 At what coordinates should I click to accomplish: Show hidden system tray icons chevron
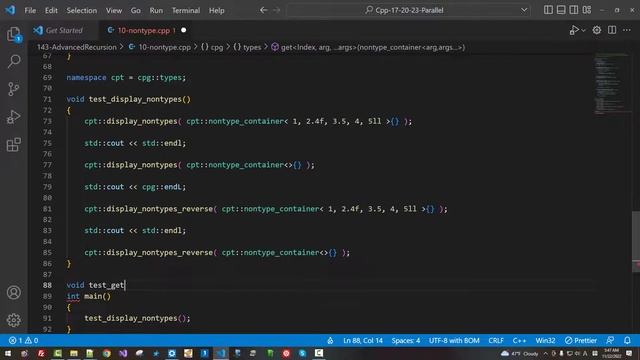[545, 353]
